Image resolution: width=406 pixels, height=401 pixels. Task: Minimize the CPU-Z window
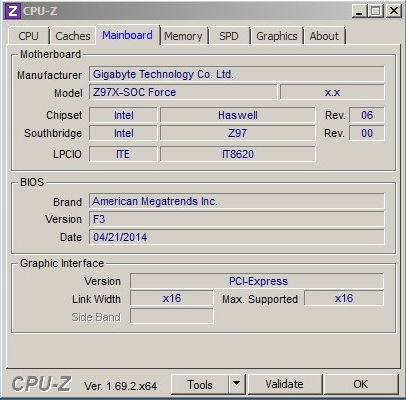[x=359, y=11]
